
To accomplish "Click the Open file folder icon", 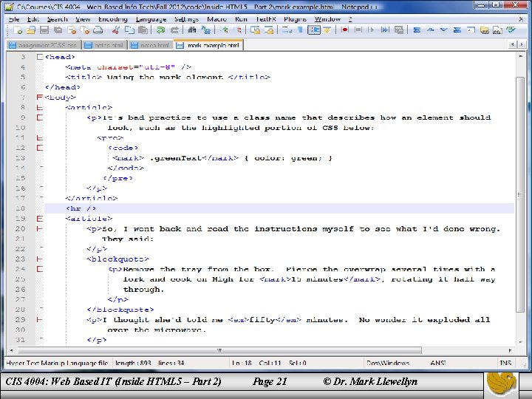I will 31,30.
